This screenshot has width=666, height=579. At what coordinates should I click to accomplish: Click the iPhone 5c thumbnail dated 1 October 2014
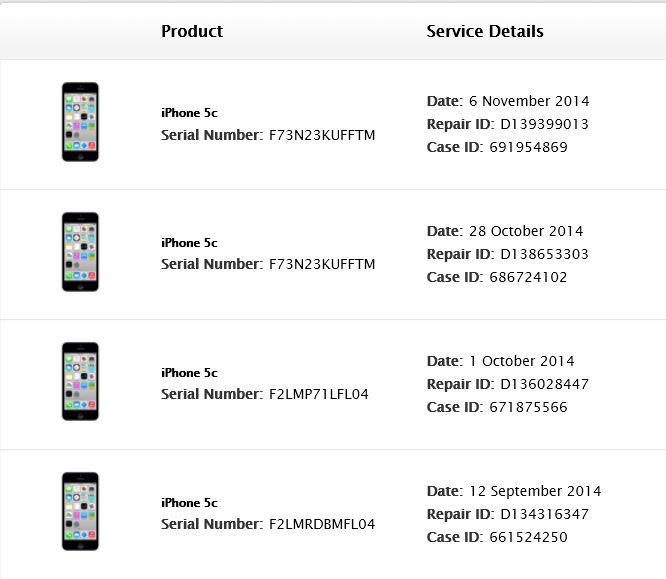[80, 381]
